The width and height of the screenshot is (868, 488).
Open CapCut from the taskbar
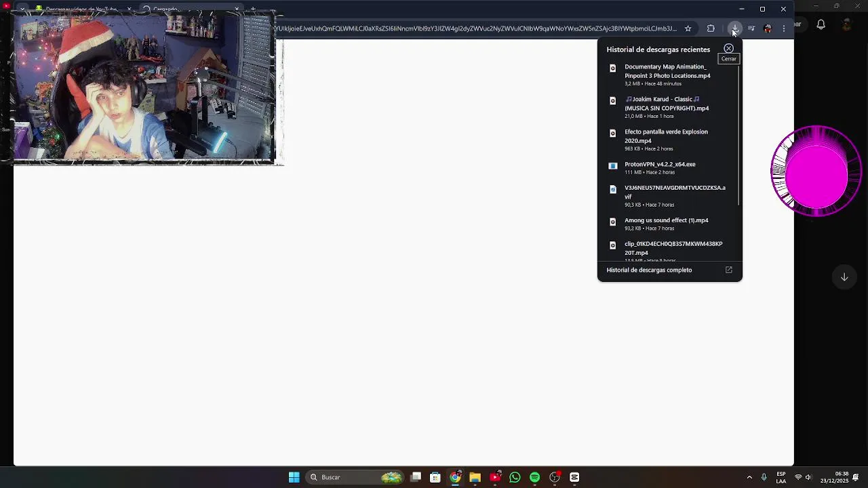pos(574,477)
